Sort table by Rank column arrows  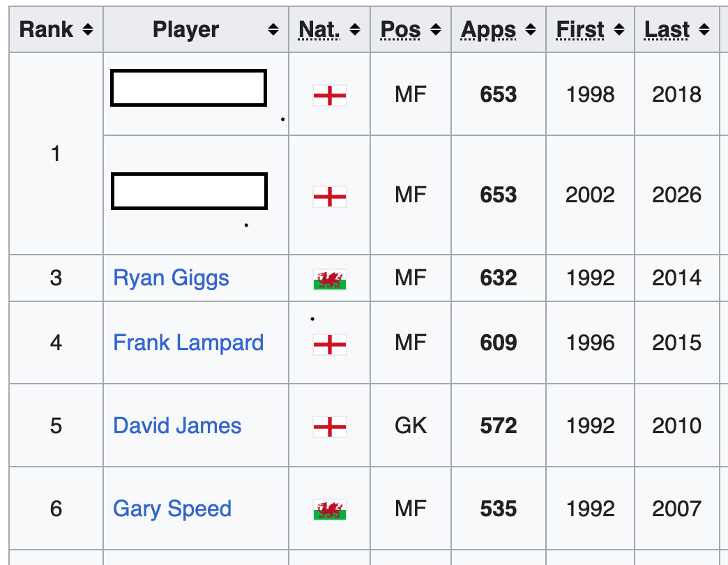(88, 30)
